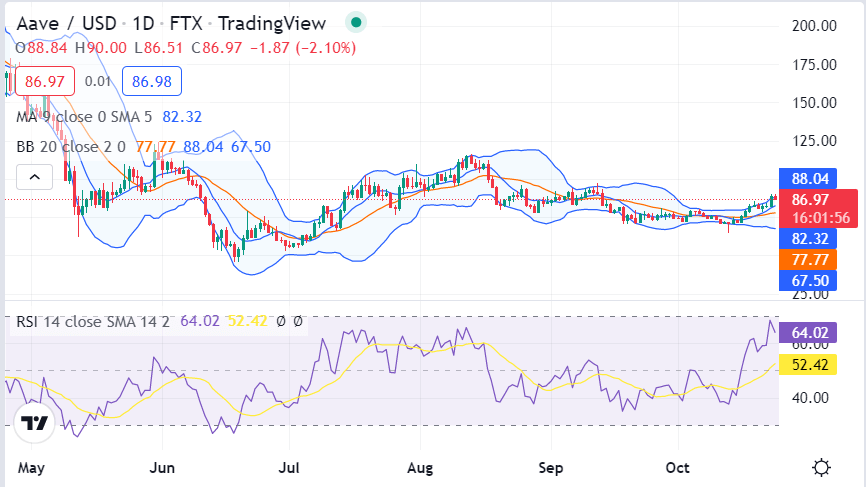
Task: Open chart settings gear icon
Action: point(821,468)
